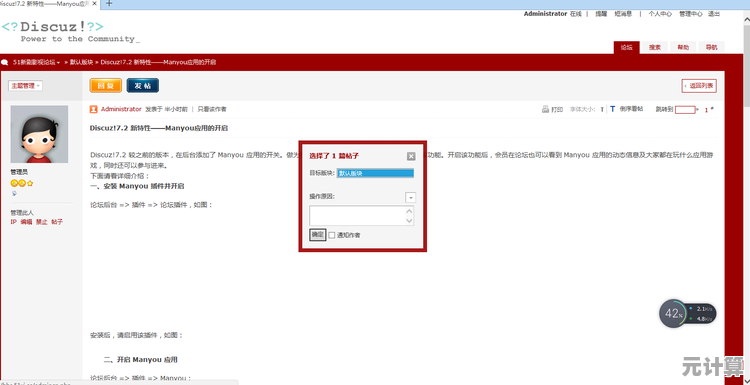Click the 确定 button in dialog
The width and height of the screenshot is (750, 385).
318,234
